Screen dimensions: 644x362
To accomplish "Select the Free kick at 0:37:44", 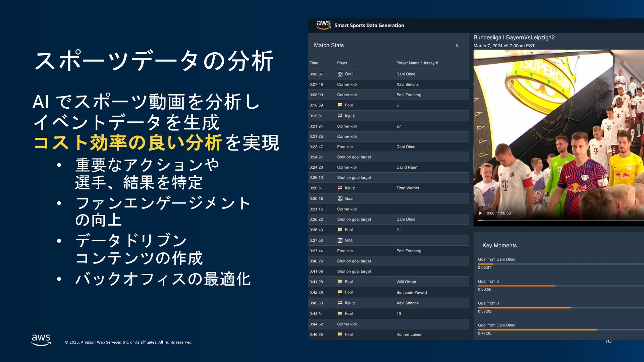I will point(388,251).
